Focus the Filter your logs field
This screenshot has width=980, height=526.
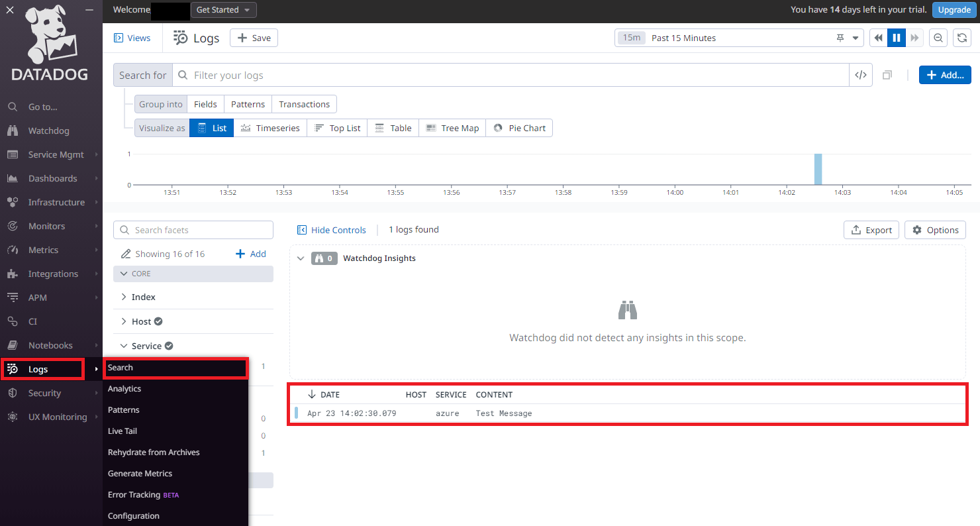click(511, 75)
